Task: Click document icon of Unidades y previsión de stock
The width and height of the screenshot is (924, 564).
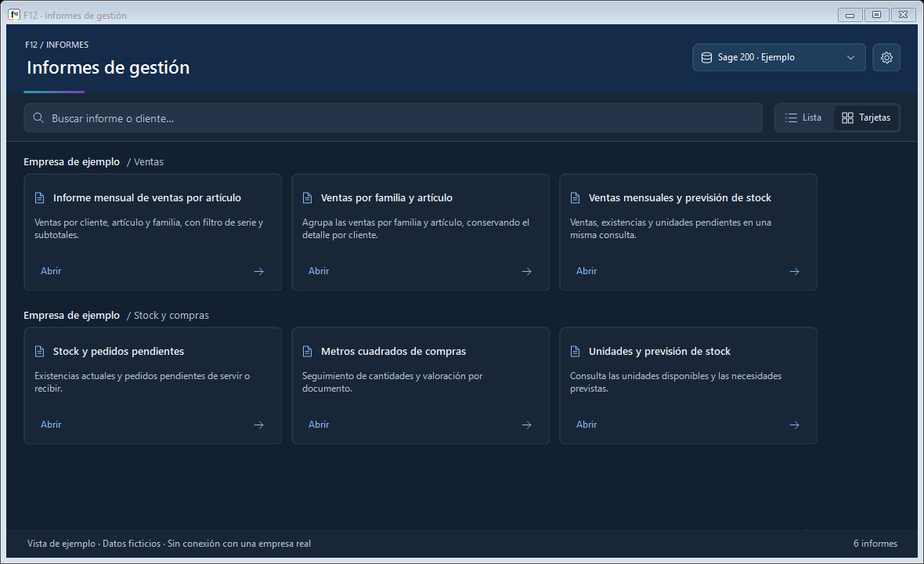Action: 575,351
